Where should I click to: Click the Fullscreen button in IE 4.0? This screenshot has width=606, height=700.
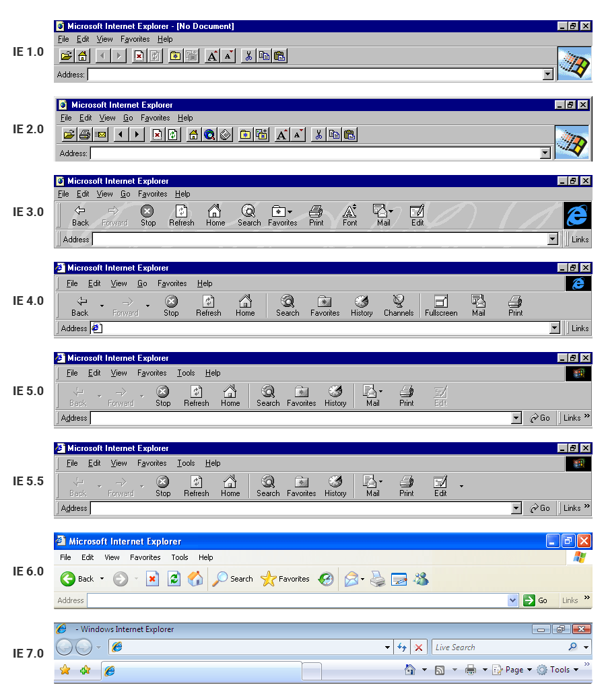point(441,306)
